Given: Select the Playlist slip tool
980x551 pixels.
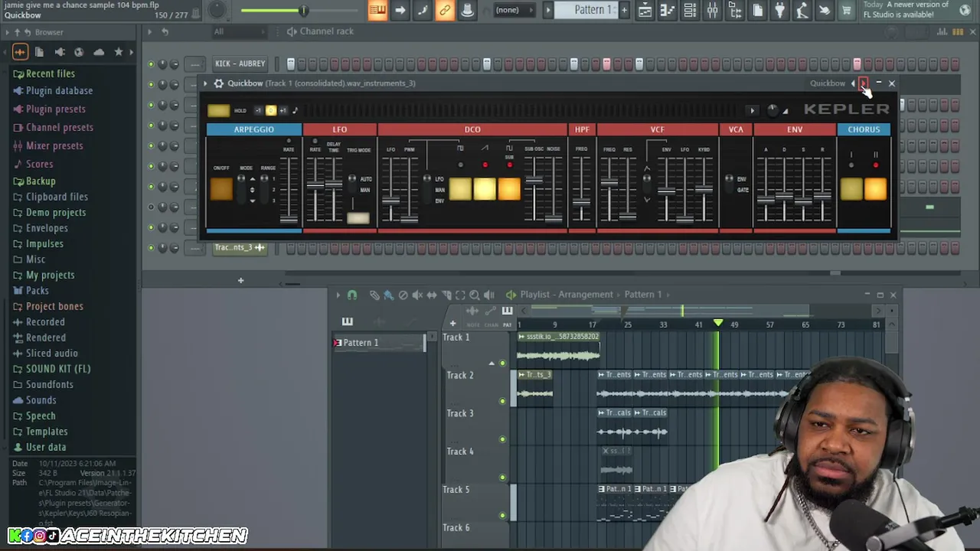Looking at the screenshot, I should (432, 295).
